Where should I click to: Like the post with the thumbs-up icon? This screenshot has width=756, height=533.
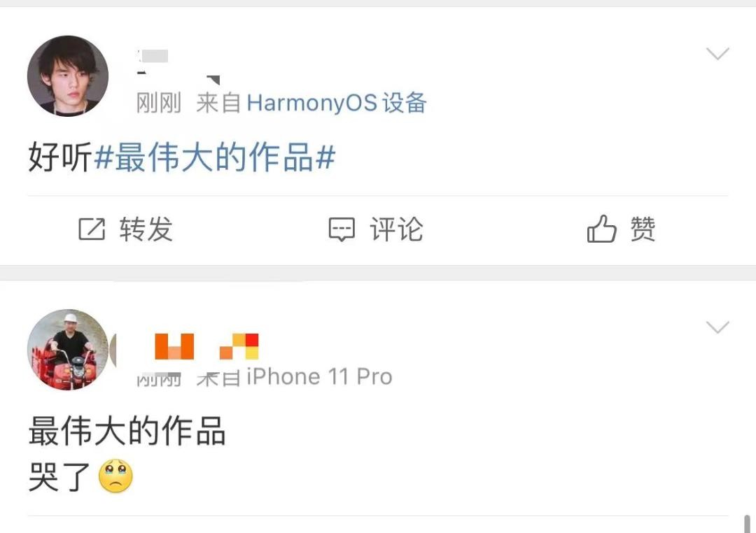coord(601,229)
